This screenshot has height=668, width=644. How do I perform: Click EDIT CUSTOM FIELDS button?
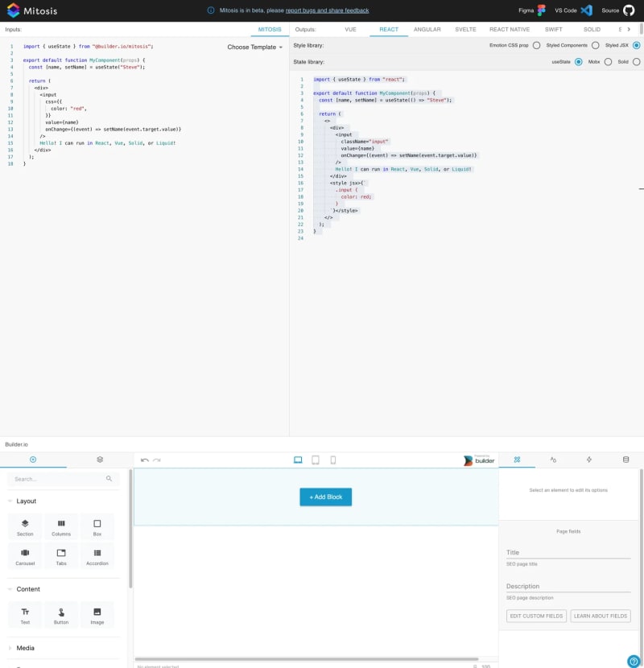click(536, 616)
